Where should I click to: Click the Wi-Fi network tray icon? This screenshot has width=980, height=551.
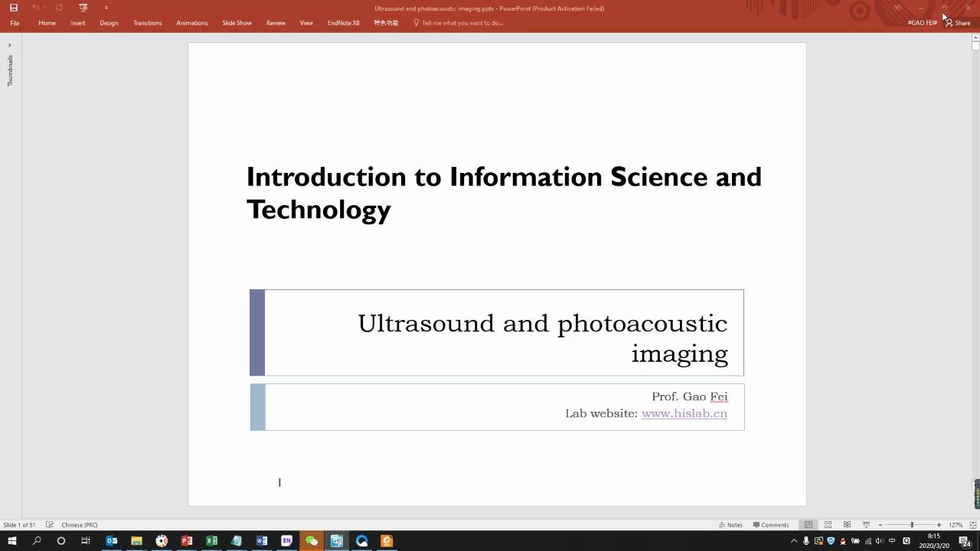tap(867, 541)
